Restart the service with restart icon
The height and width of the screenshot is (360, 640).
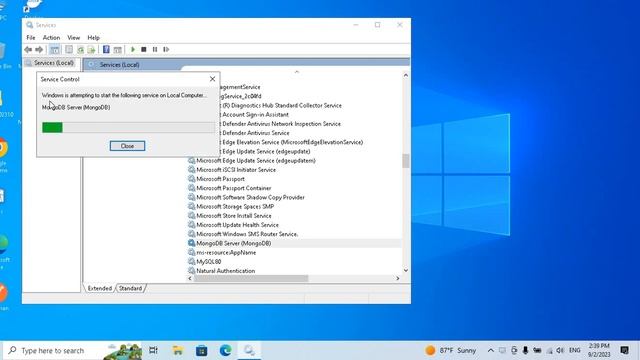pos(166,49)
